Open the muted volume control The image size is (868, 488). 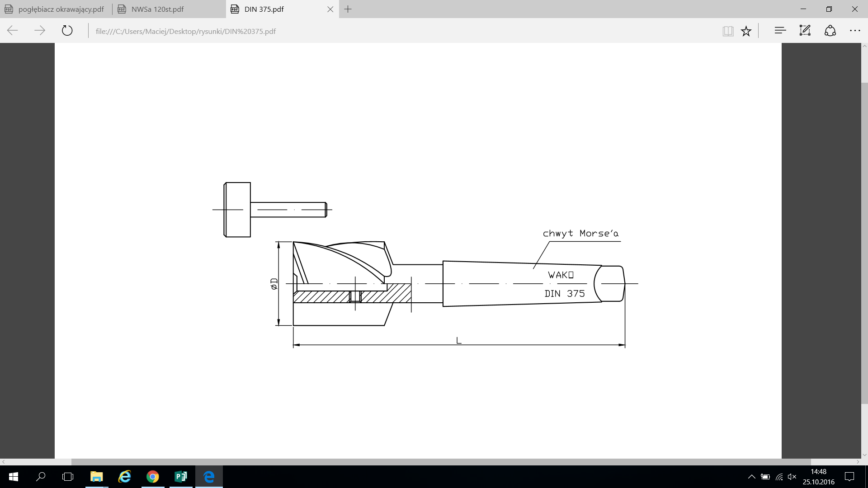point(792,477)
